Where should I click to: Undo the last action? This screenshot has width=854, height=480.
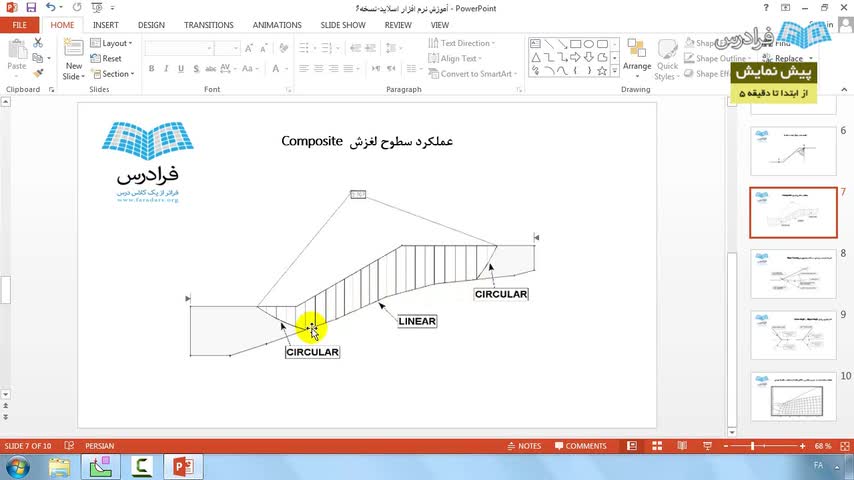point(51,8)
